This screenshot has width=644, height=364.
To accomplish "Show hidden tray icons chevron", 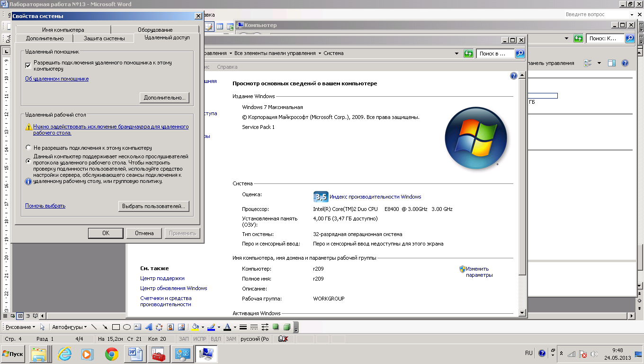I will click(562, 354).
